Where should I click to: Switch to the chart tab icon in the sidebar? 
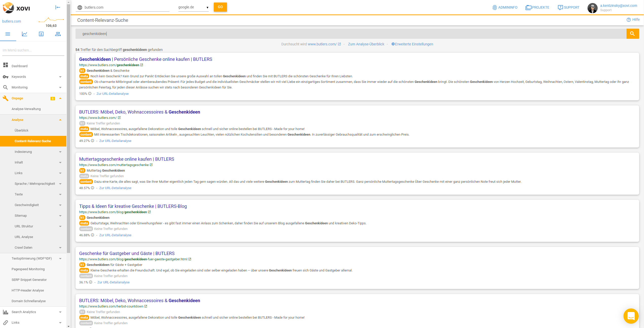tap(25, 34)
